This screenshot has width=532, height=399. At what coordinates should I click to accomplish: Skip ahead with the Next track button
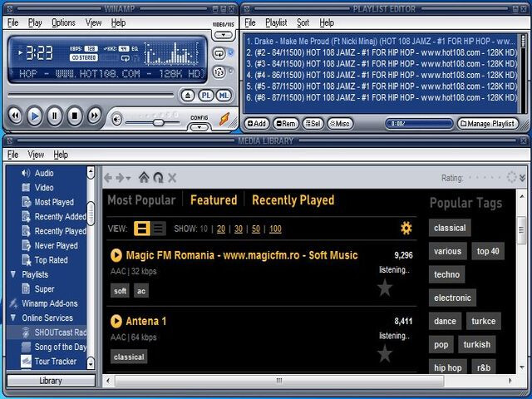tap(95, 116)
